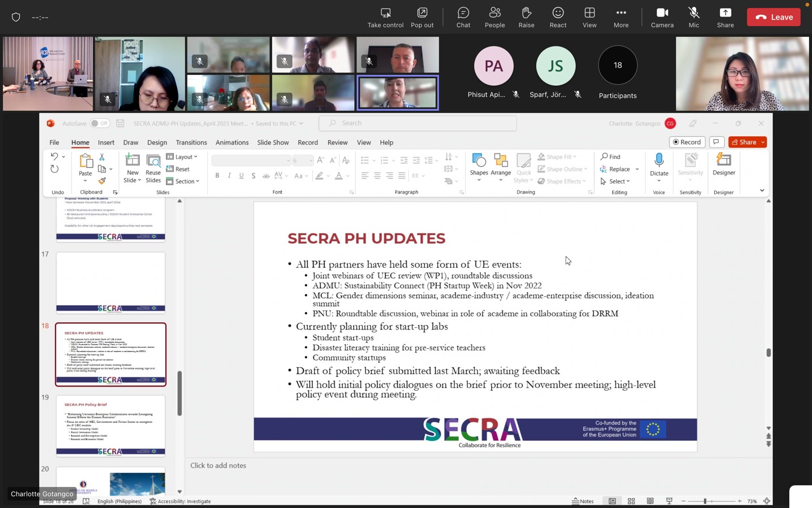The image size is (812, 508).
Task: Open More meeting options
Action: click(x=621, y=17)
